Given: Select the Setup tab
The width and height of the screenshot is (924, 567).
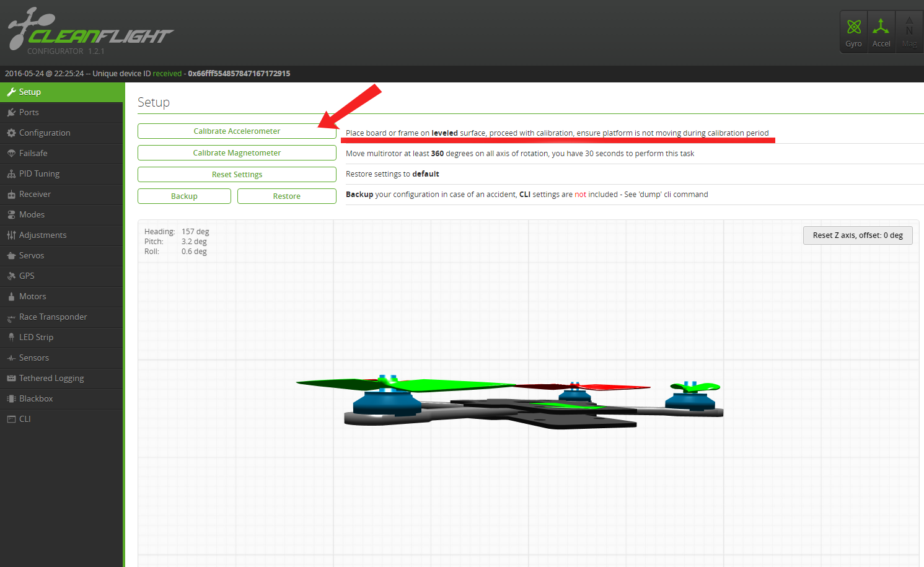Looking at the screenshot, I should pos(61,92).
